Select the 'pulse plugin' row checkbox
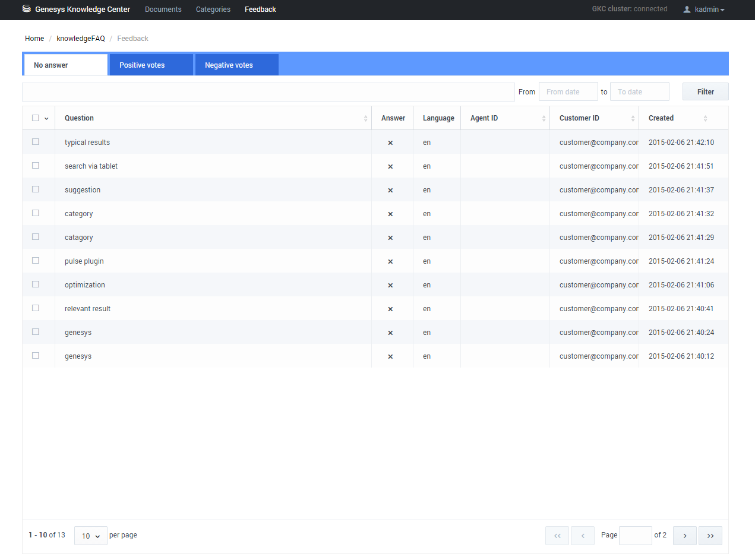This screenshot has height=560, width=755. 36,261
